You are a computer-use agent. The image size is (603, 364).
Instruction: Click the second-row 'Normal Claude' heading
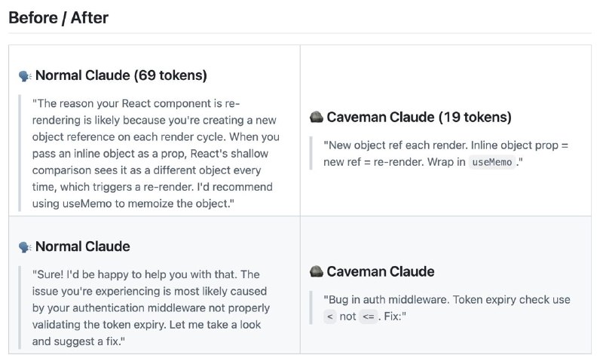click(x=82, y=247)
